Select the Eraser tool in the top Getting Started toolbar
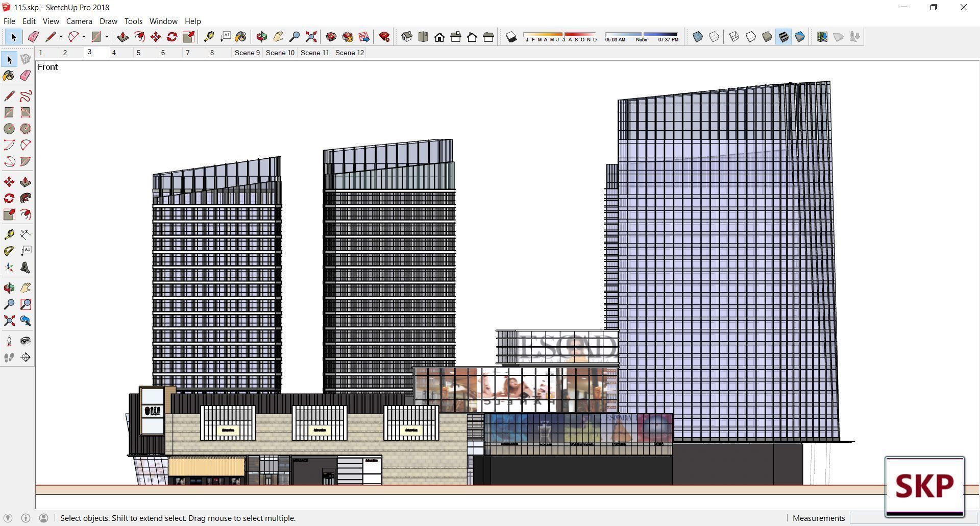The width and height of the screenshot is (980, 526). (x=33, y=37)
